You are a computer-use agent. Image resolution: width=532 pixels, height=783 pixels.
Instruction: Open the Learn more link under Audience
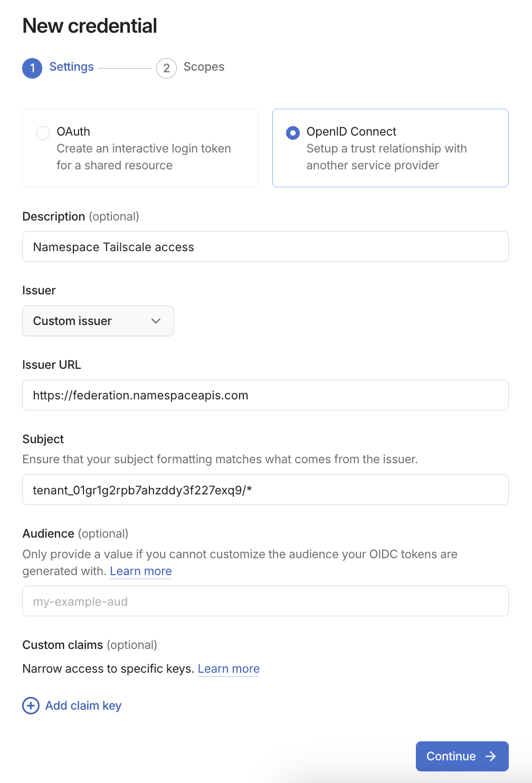coord(140,571)
